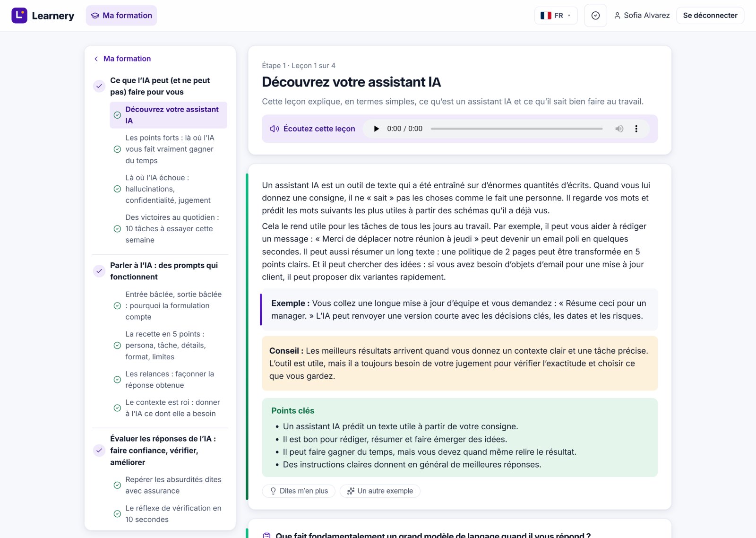This screenshot has width=756, height=538.
Task: Go back via sidebar Ma formation link
Action: (122, 59)
